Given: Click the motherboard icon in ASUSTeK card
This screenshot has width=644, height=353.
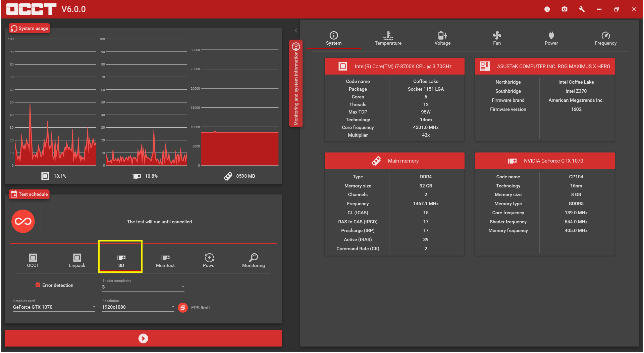Looking at the screenshot, I should click(485, 66).
